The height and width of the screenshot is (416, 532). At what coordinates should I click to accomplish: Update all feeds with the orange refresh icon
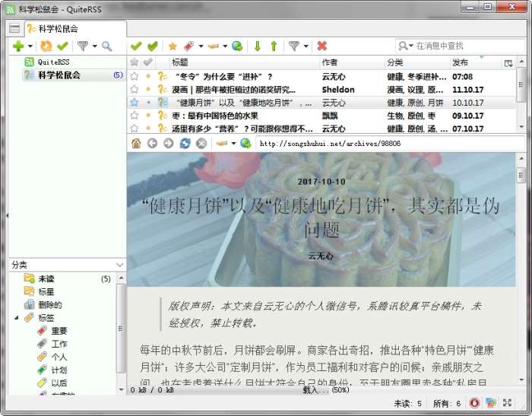click(x=46, y=46)
